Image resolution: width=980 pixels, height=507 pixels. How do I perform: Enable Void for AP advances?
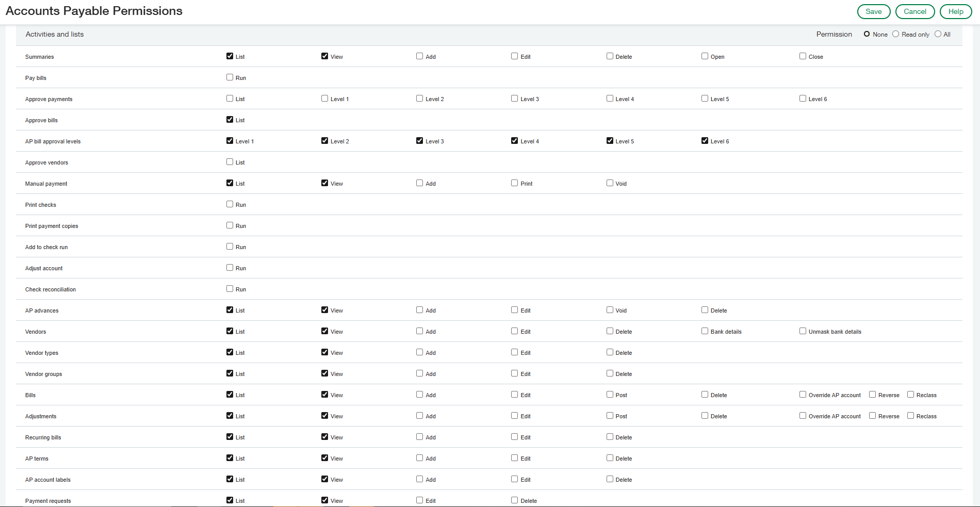[610, 310]
